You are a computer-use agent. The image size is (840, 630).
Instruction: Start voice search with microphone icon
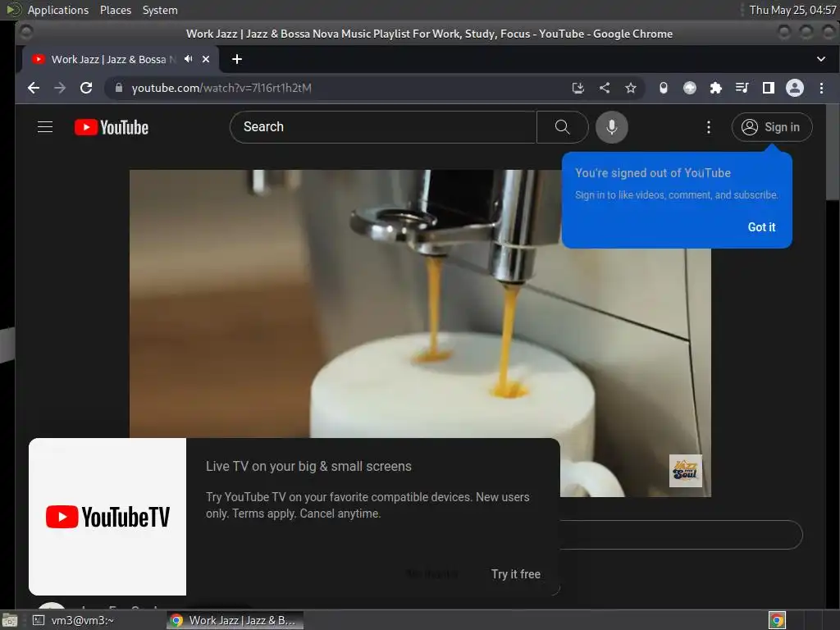611,127
